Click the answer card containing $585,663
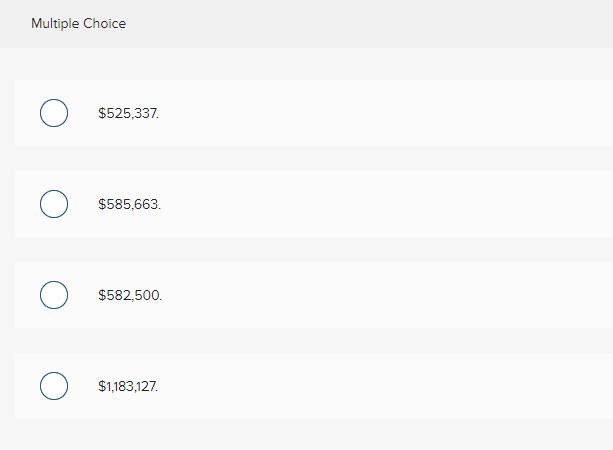The height and width of the screenshot is (450, 613). 350,204
